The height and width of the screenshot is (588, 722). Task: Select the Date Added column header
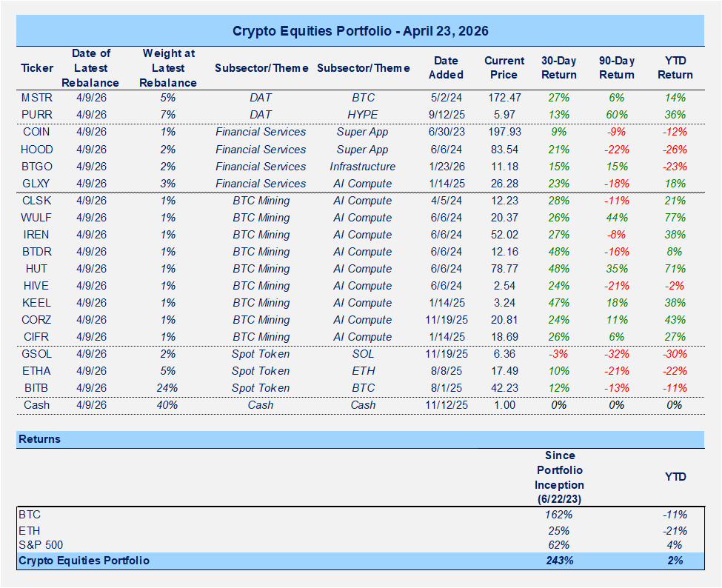pos(446,68)
